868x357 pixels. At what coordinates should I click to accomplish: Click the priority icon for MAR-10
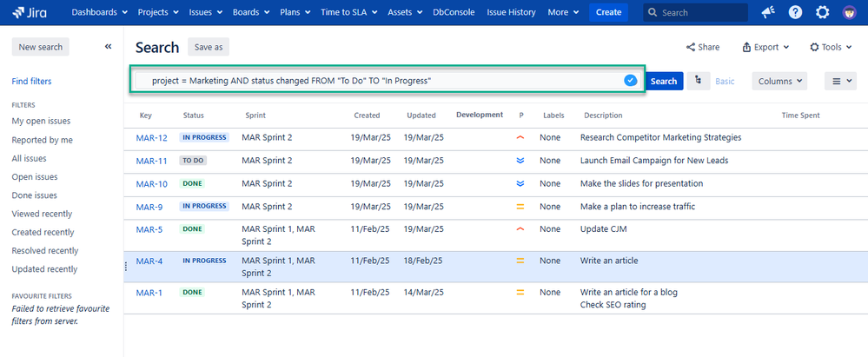[x=520, y=183]
